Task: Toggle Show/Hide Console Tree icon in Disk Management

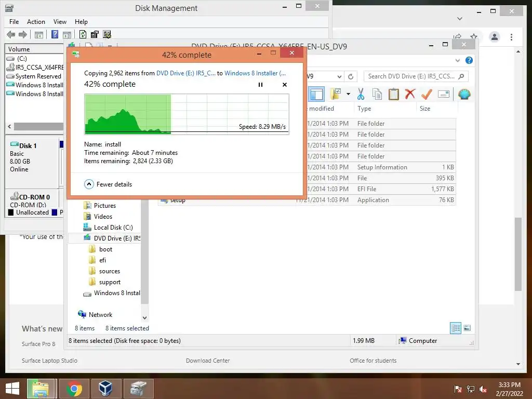Action: coord(38,34)
